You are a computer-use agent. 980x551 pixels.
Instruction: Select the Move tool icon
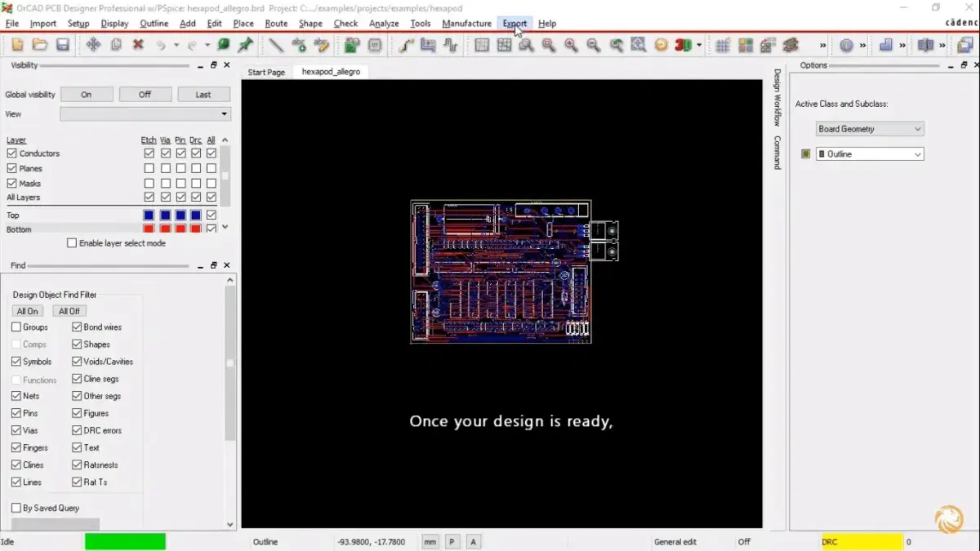point(93,45)
